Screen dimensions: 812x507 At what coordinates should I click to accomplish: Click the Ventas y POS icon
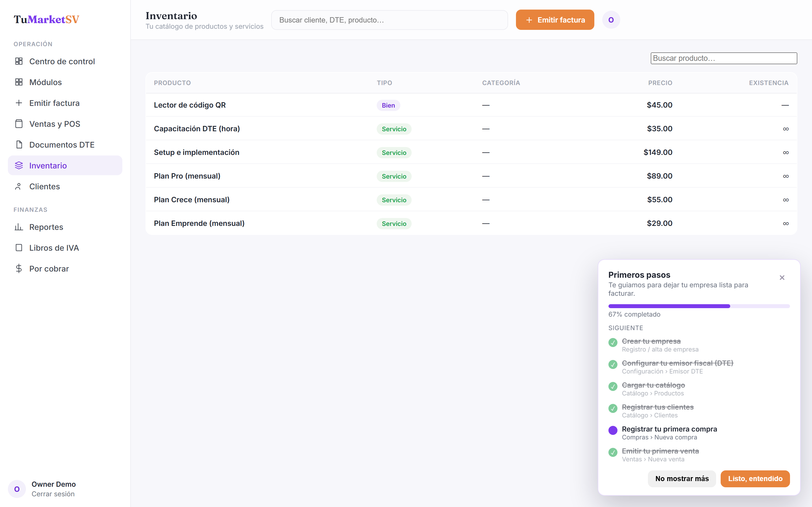click(19, 124)
